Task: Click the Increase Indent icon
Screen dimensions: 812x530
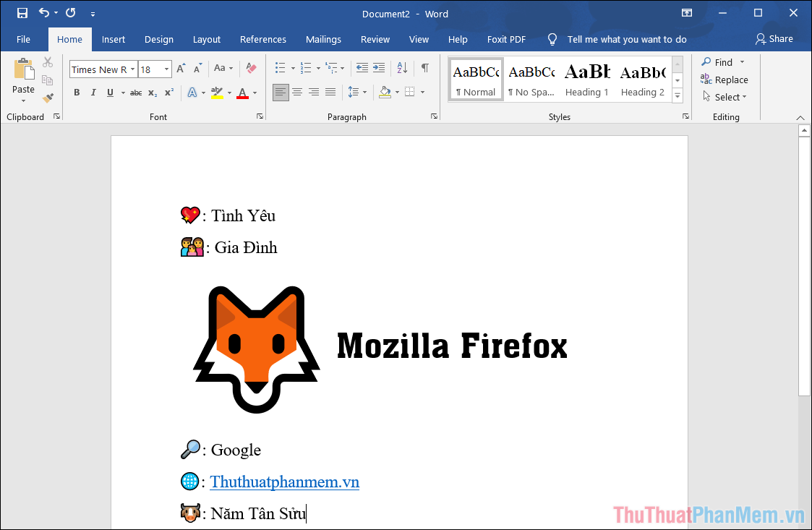Action: point(378,69)
